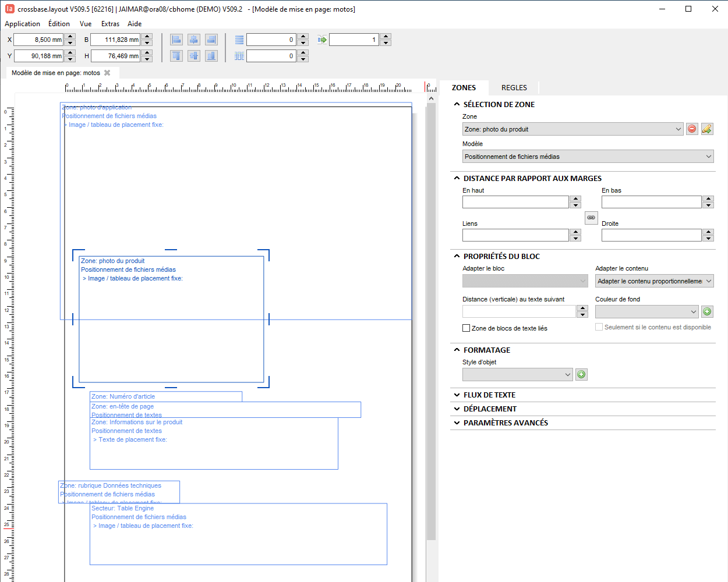Edit the zone with pencil icon
Screen dimensions: 728x582
click(x=707, y=129)
